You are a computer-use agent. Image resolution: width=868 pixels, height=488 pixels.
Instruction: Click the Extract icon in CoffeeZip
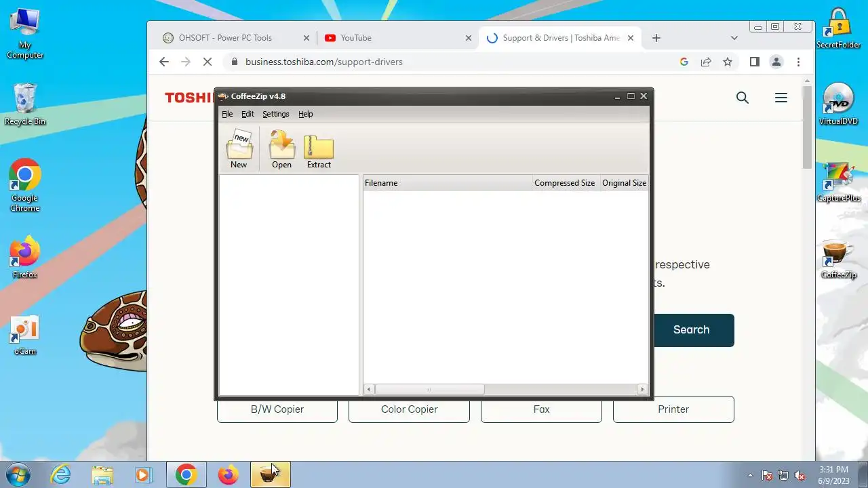(x=319, y=150)
